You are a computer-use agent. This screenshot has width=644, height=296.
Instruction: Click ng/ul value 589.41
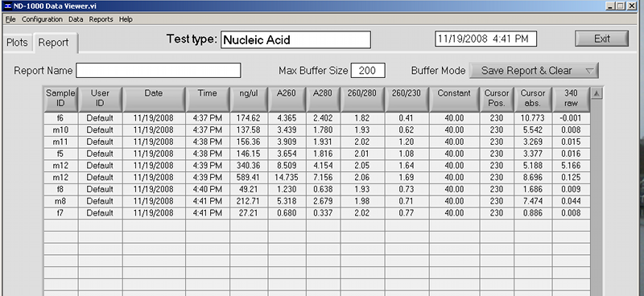coord(249,178)
